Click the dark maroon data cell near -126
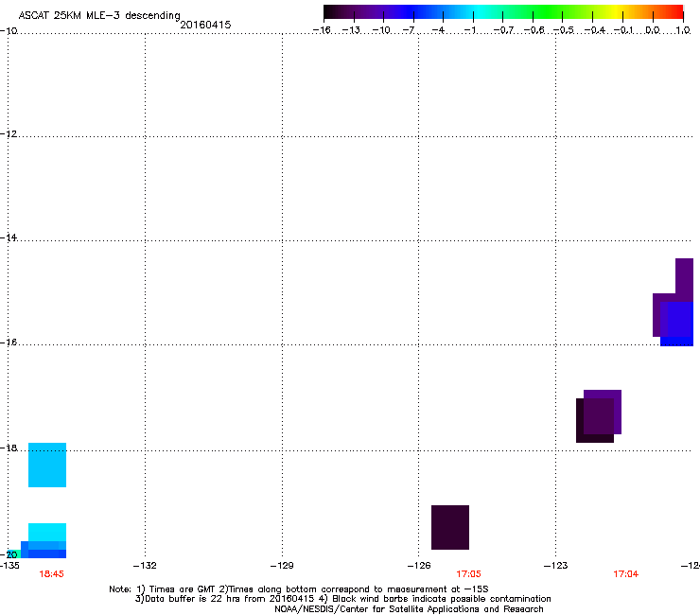This screenshot has height=615, width=700. click(450, 527)
